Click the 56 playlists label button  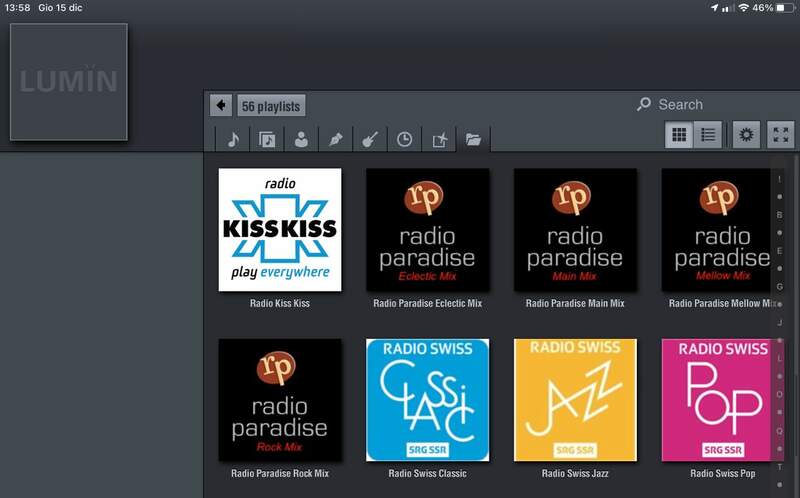271,106
